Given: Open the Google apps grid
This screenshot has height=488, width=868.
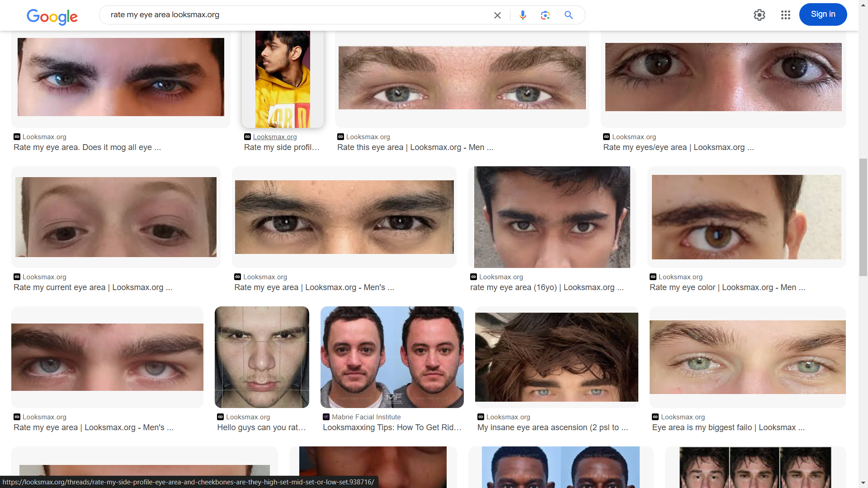Looking at the screenshot, I should [x=786, y=15].
